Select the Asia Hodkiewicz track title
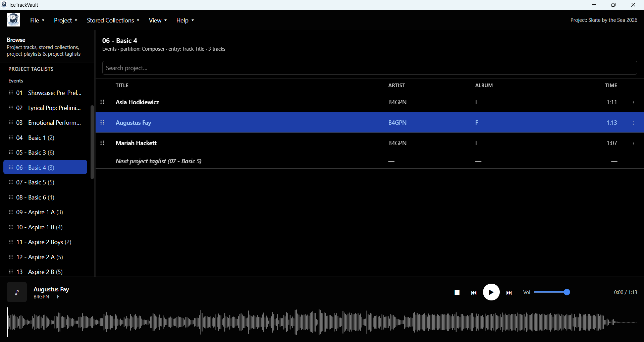Viewport: 644px width, 342px height. 137,102
